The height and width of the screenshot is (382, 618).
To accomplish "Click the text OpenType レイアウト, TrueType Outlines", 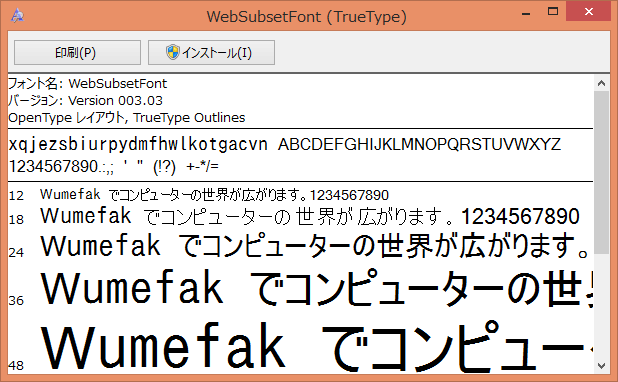I will (127, 118).
